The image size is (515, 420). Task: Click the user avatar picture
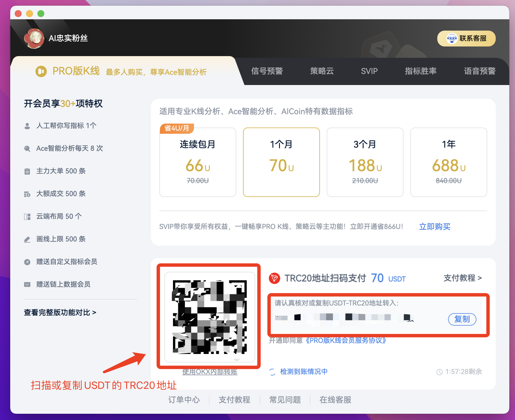pos(34,39)
